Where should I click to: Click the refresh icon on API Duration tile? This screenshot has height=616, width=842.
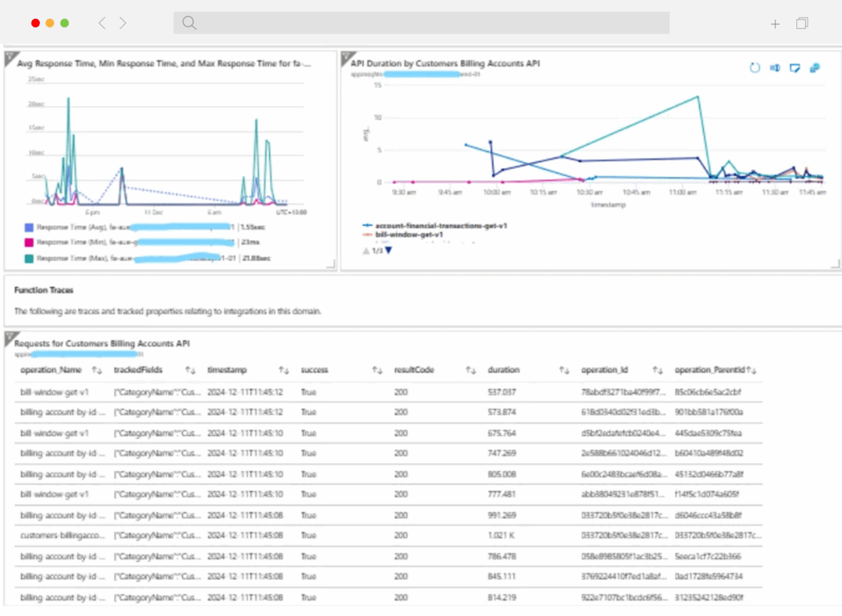tap(755, 68)
